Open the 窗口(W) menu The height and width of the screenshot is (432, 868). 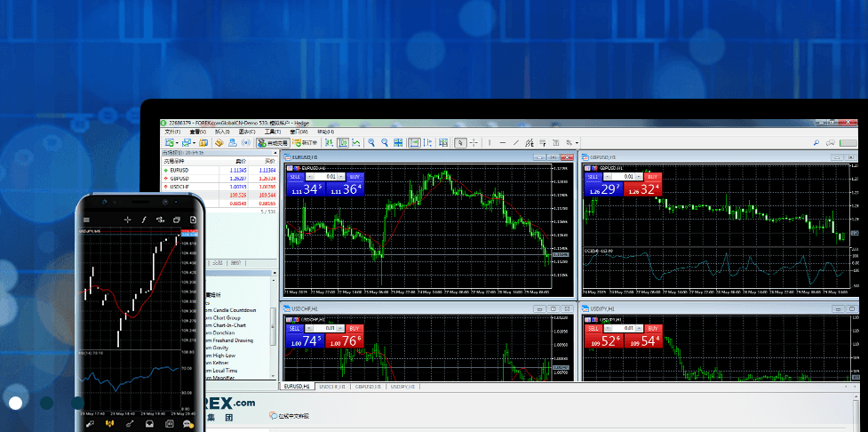[299, 132]
